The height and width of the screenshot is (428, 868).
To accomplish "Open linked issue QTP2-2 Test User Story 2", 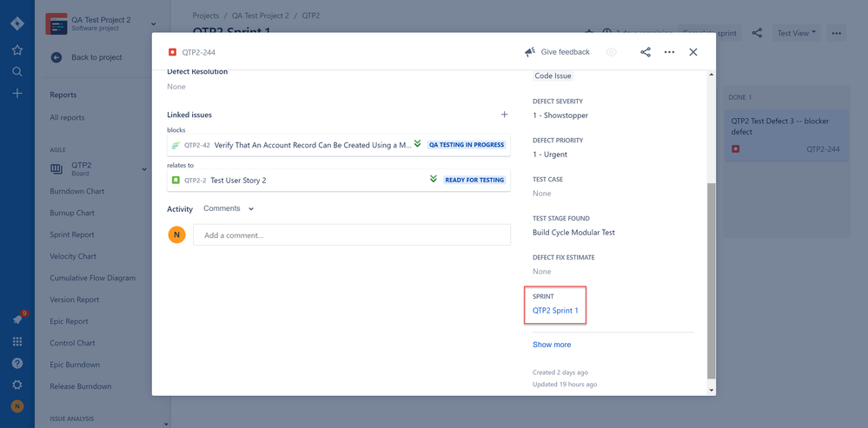I will tap(338, 180).
